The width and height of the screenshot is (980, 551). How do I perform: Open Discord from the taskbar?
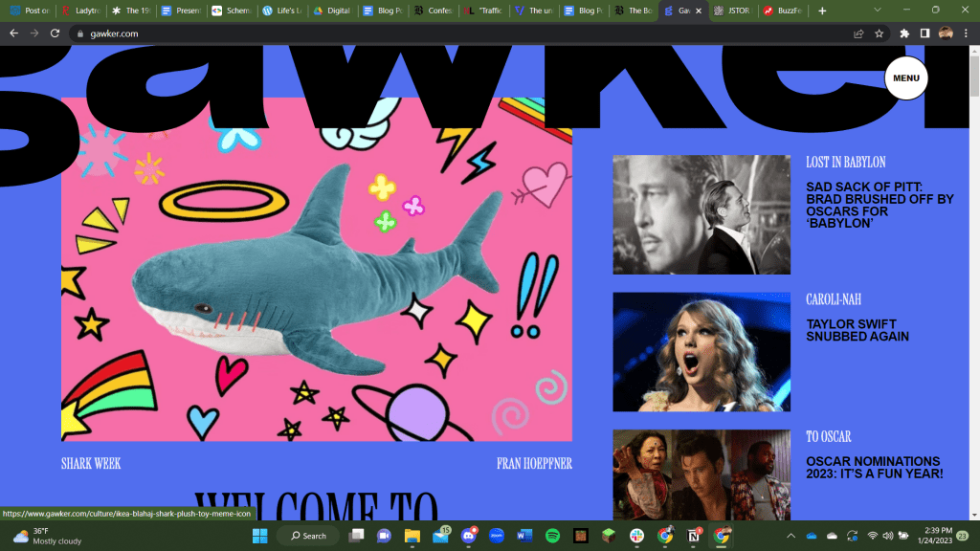(x=469, y=536)
